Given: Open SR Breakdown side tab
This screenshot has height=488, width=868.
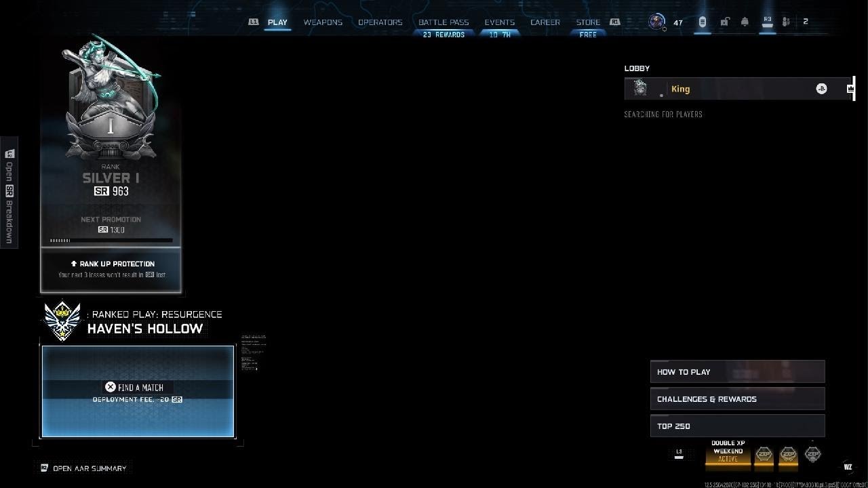Looking at the screenshot, I should point(9,192).
